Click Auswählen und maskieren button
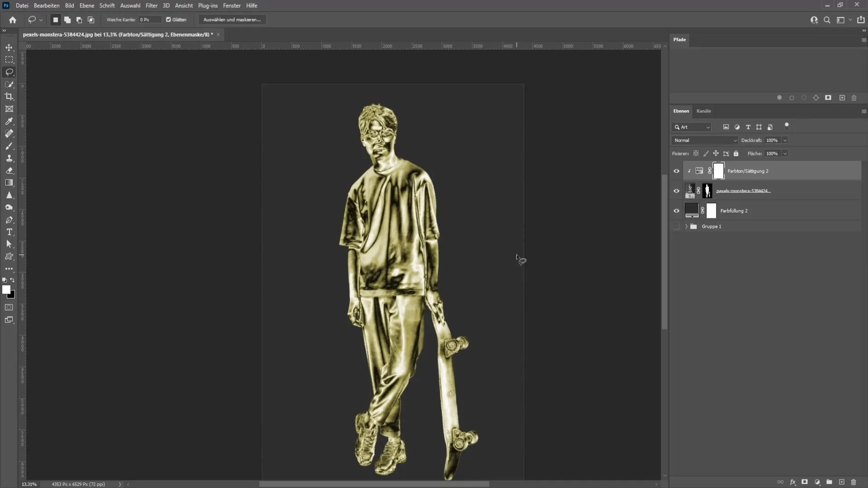This screenshot has width=868, height=488. pyautogui.click(x=232, y=20)
